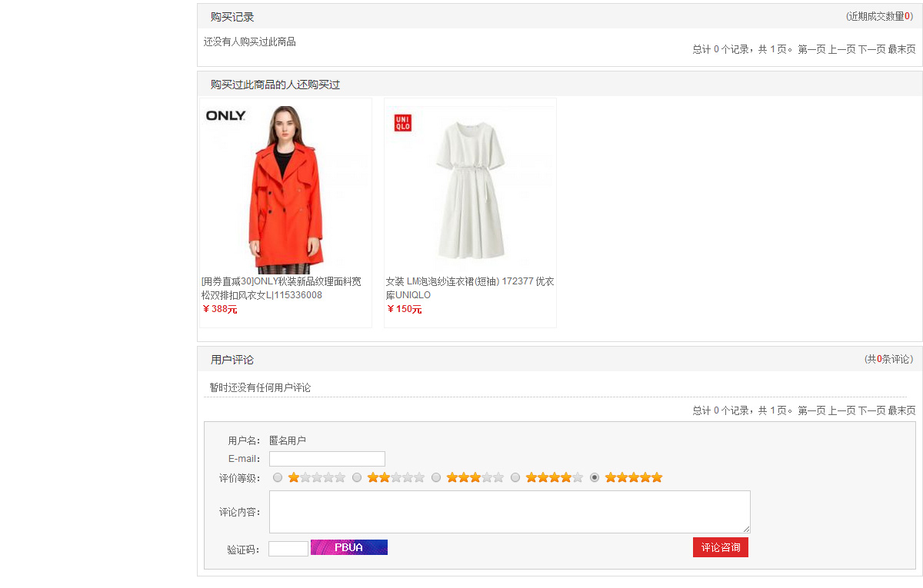
Task: Select the two-star rating radio button
Action: point(357,477)
